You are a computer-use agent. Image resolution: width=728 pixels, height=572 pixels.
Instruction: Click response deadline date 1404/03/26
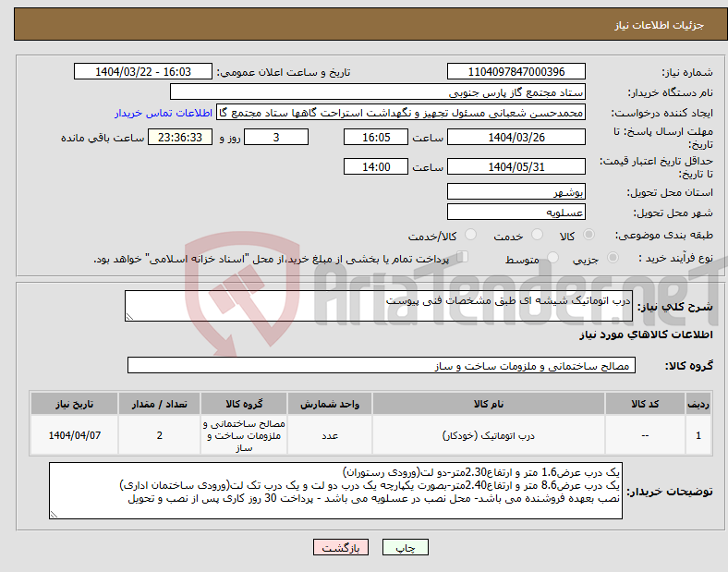(516, 137)
